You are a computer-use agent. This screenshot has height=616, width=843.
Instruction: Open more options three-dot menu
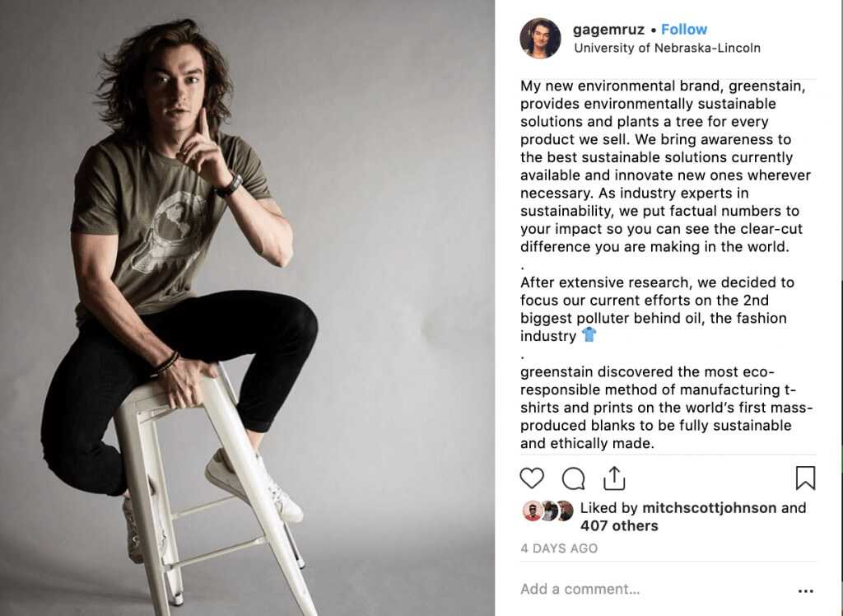[x=805, y=591]
